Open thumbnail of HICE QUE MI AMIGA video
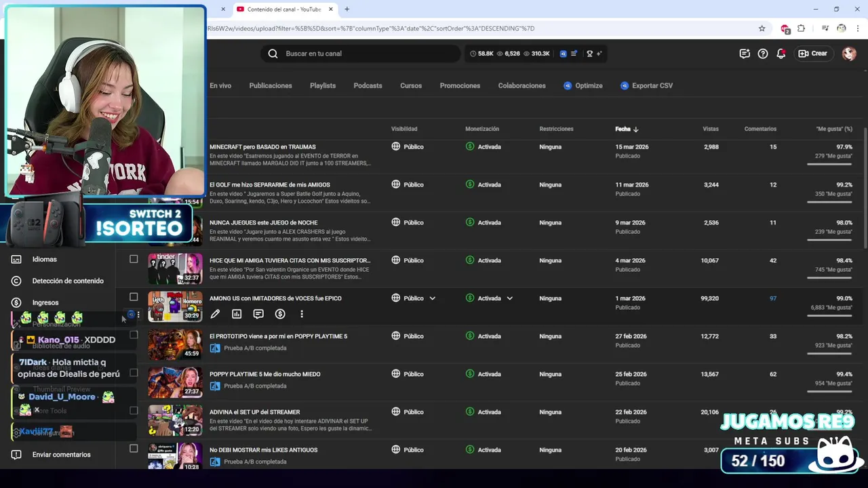Viewport: 868px width, 488px height. (175, 269)
